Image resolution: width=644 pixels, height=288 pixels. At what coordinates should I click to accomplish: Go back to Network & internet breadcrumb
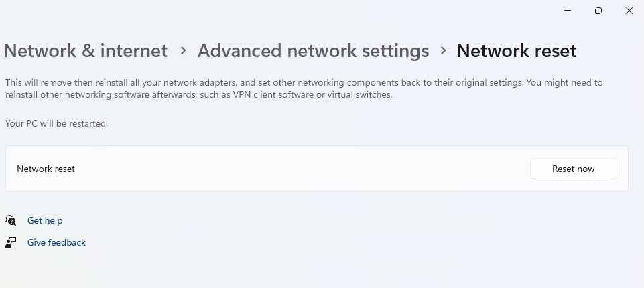click(86, 51)
